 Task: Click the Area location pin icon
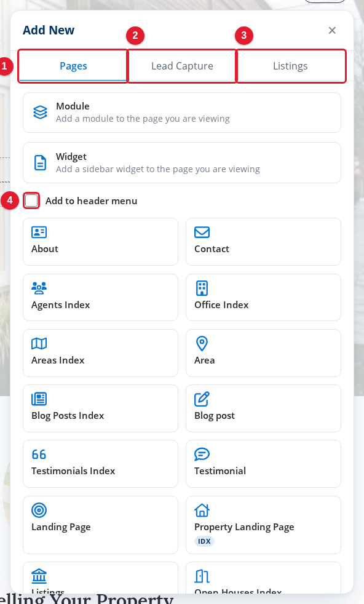[x=202, y=343]
